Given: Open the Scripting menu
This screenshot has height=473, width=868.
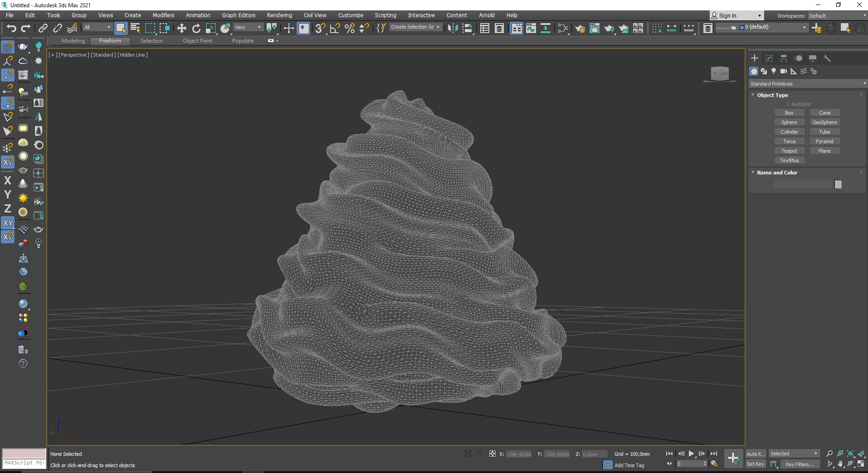Looking at the screenshot, I should coord(385,15).
